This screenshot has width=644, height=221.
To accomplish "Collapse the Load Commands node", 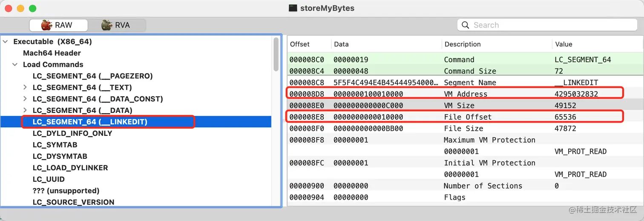I will (x=15, y=65).
